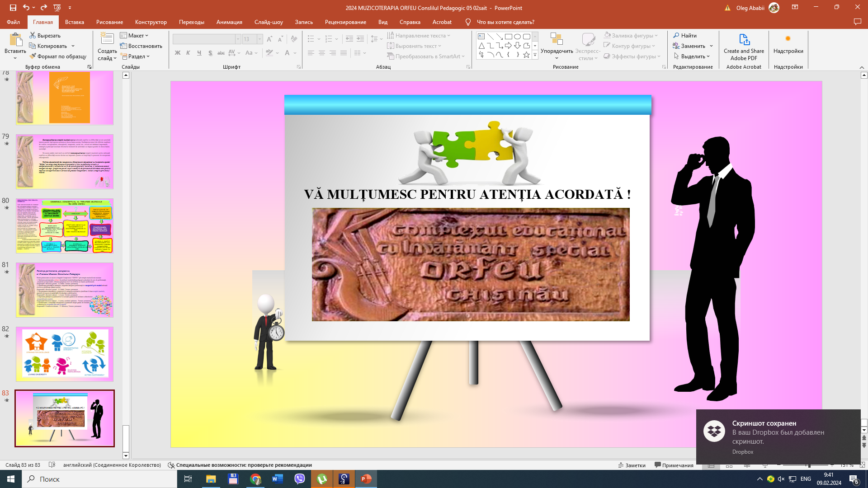The height and width of the screenshot is (488, 868).
Task: Expand the Копировать dropdown arrow
Action: coord(73,46)
